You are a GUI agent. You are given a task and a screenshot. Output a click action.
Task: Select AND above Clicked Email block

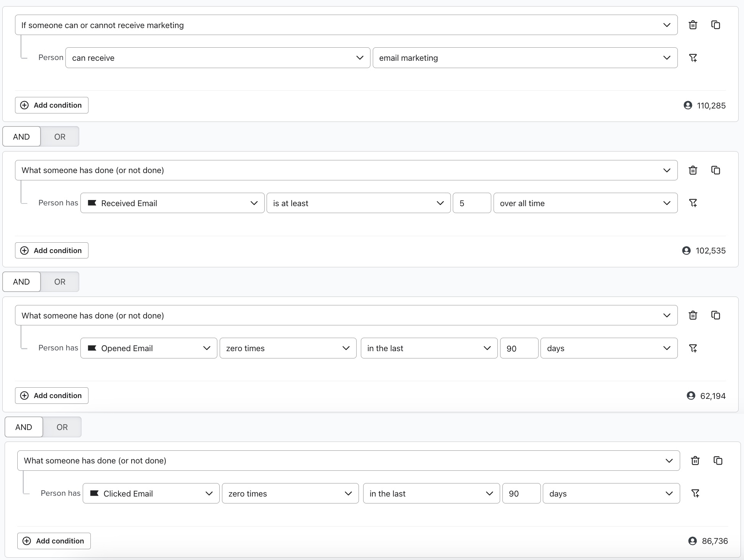coord(23,427)
